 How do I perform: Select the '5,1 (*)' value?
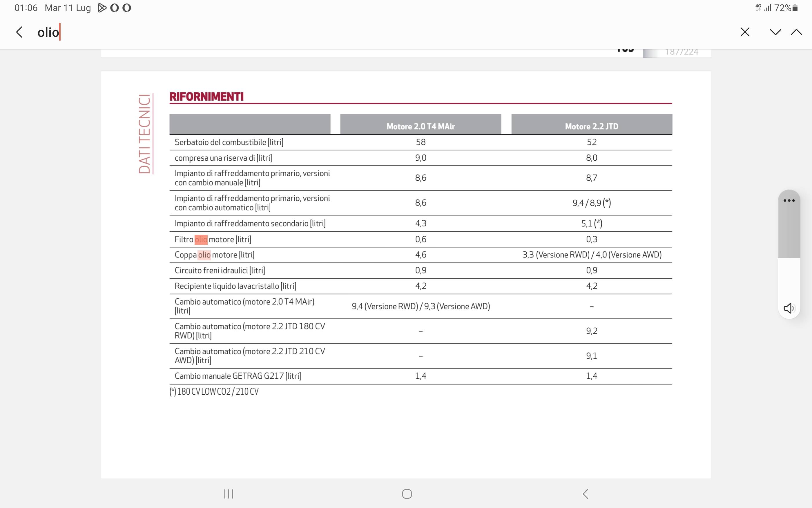(592, 224)
